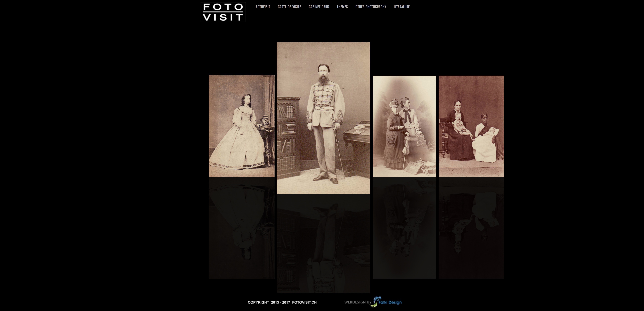Select photo of two women with parasol
The width and height of the screenshot is (644, 311).
404,126
